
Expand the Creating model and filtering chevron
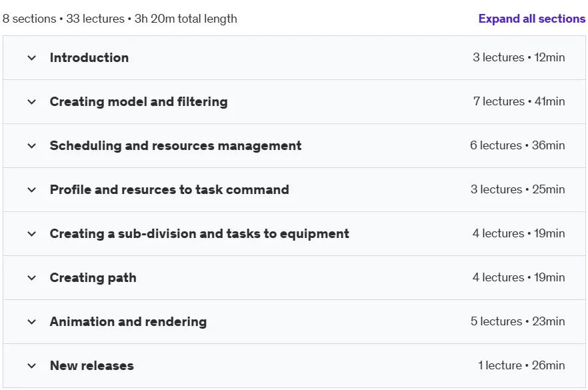32,101
